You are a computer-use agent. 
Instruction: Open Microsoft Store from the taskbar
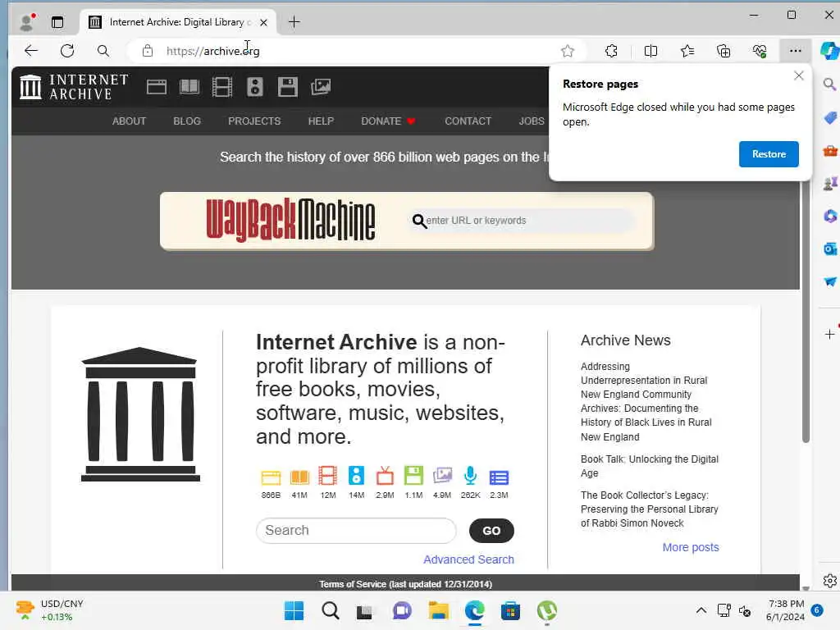pyautogui.click(x=510, y=610)
